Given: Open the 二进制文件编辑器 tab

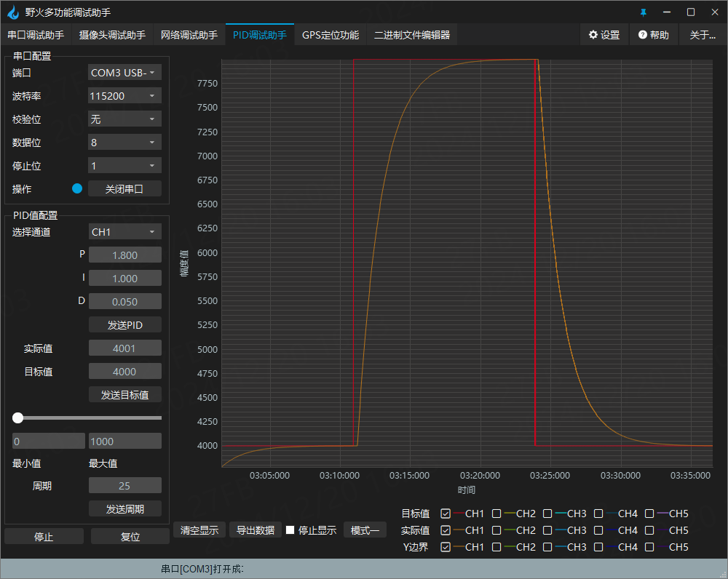Looking at the screenshot, I should click(x=412, y=35).
